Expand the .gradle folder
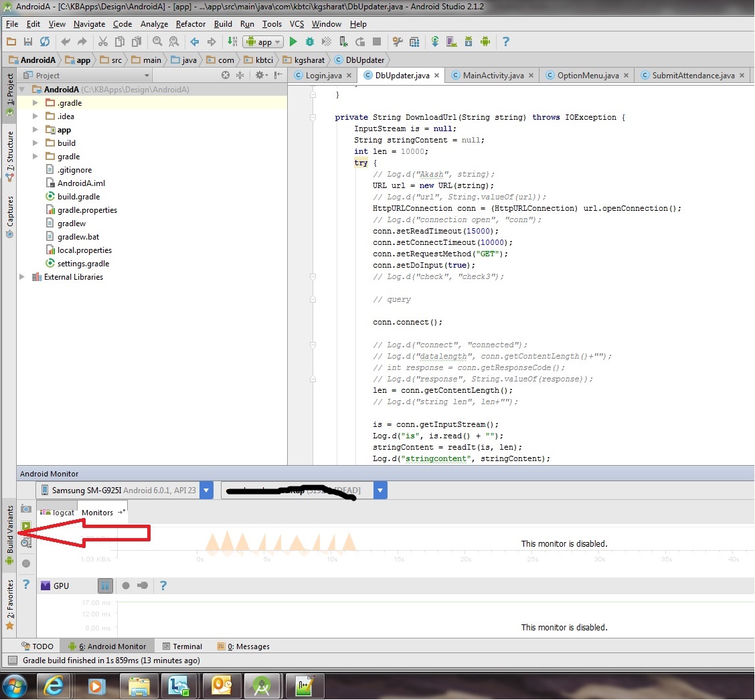 pos(35,102)
